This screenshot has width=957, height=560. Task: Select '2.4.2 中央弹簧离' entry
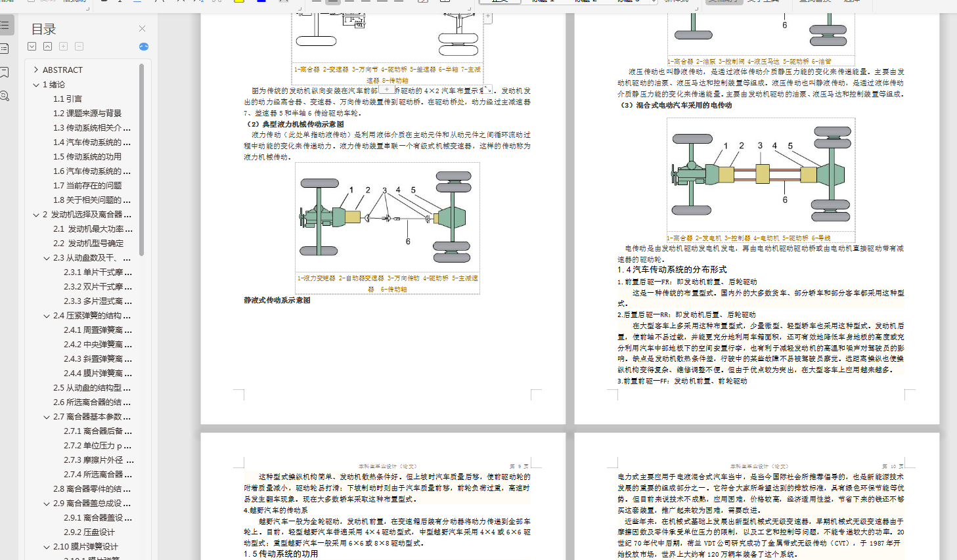[98, 345]
